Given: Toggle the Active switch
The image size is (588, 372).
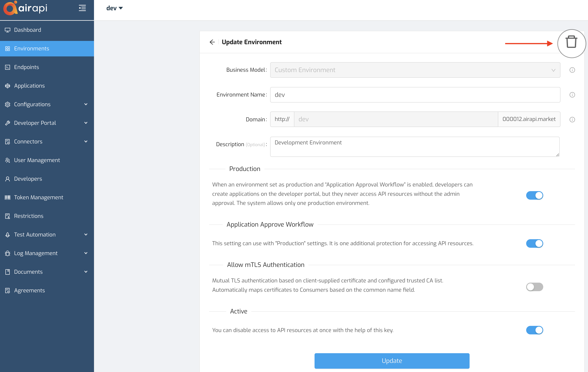Looking at the screenshot, I should click(x=535, y=330).
